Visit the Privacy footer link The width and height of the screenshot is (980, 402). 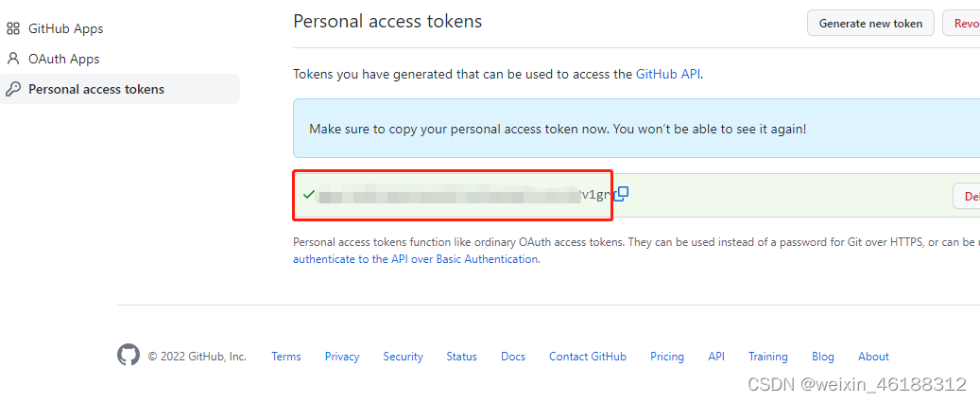tap(342, 357)
